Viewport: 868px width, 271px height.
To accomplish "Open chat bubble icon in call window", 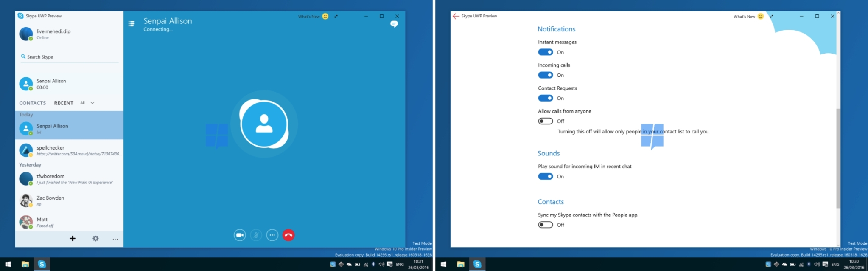I will pos(394,24).
